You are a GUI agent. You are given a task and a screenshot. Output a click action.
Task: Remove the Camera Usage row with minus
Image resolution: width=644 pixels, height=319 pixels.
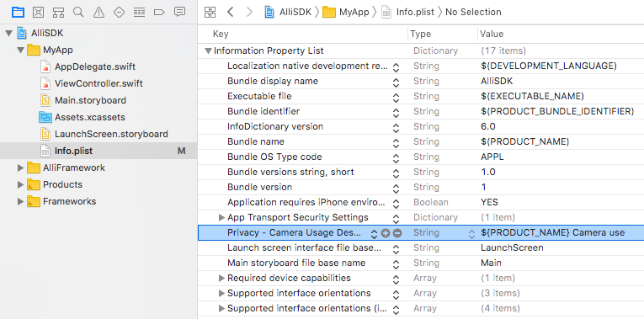397,233
